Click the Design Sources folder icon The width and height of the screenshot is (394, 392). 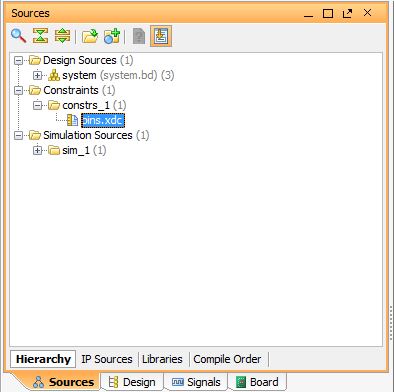[x=35, y=60]
